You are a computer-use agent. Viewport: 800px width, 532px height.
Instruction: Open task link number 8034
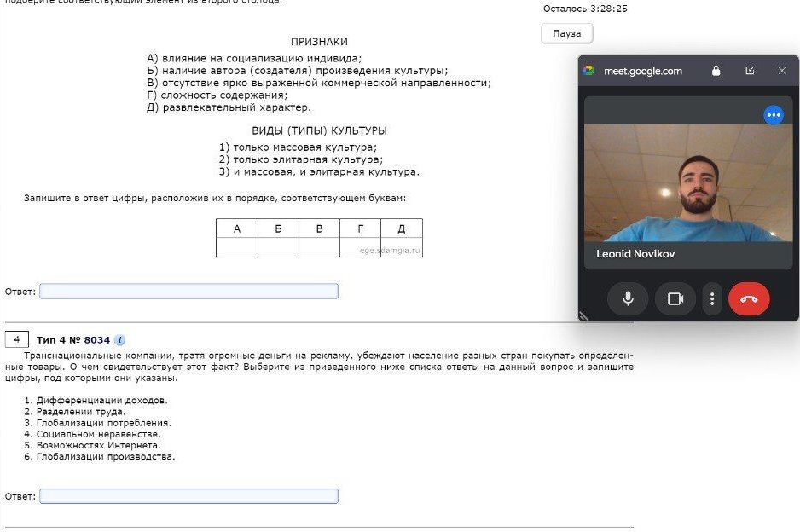tap(96, 340)
